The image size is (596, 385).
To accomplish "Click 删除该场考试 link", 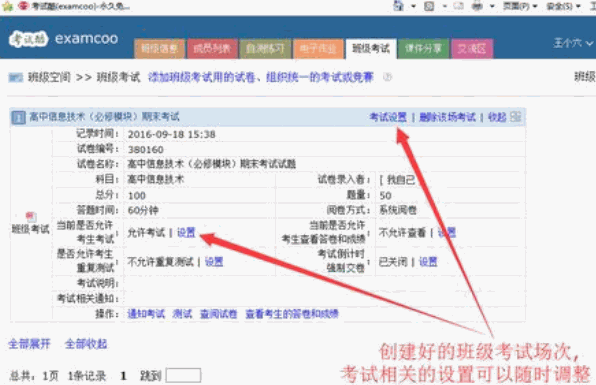I will pos(447,117).
